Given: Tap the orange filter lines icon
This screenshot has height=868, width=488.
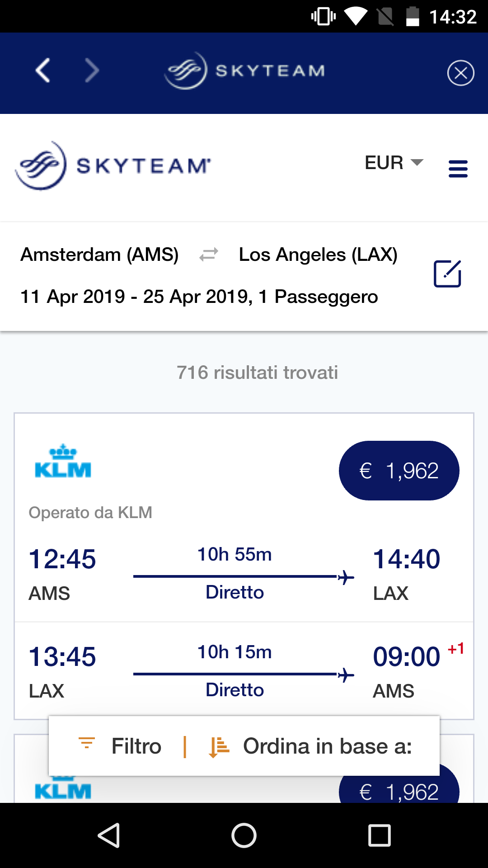Looking at the screenshot, I should [87, 744].
